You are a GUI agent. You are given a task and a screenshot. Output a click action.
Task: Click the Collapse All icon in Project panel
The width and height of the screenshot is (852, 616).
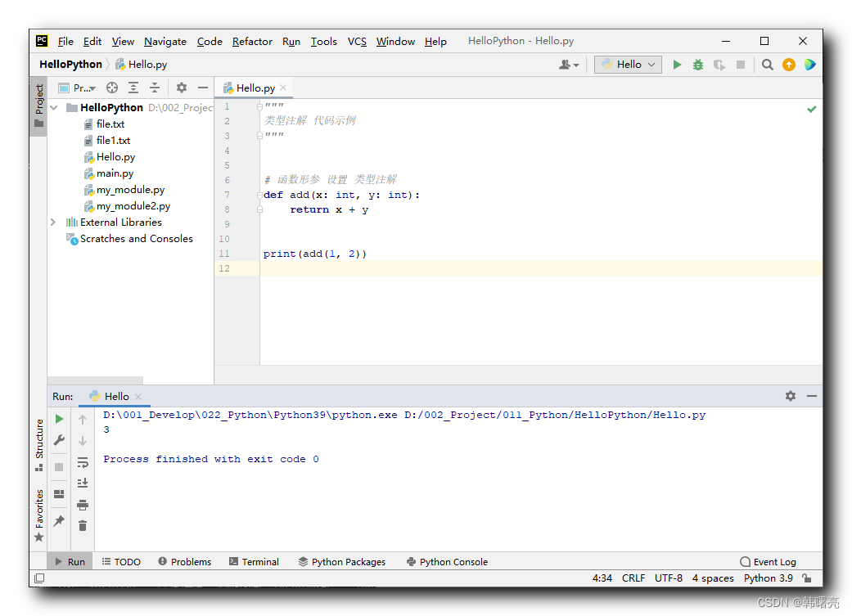pyautogui.click(x=155, y=88)
